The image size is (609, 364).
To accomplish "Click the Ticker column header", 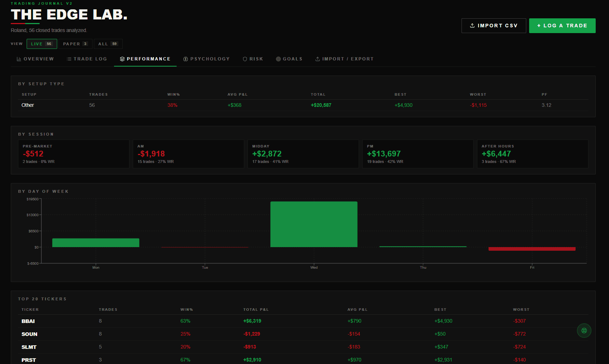I will point(30,310).
